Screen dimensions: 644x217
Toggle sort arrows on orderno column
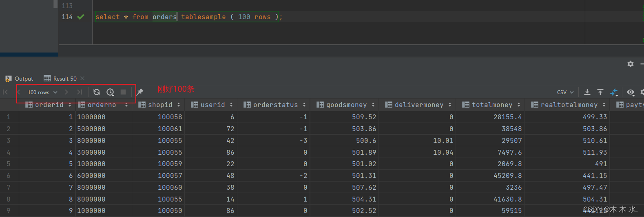[126, 105]
